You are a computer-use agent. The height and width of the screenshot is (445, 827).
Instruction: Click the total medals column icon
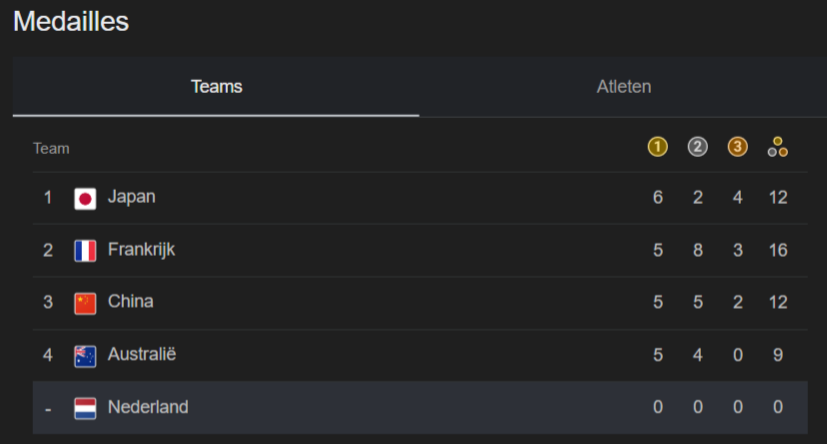tap(777, 147)
